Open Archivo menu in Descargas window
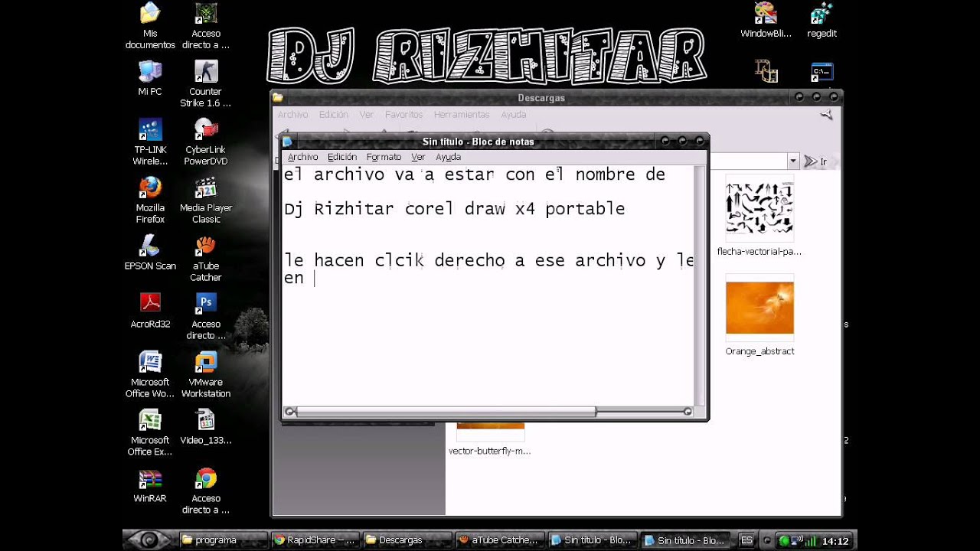This screenshot has height=551, width=980. [292, 114]
